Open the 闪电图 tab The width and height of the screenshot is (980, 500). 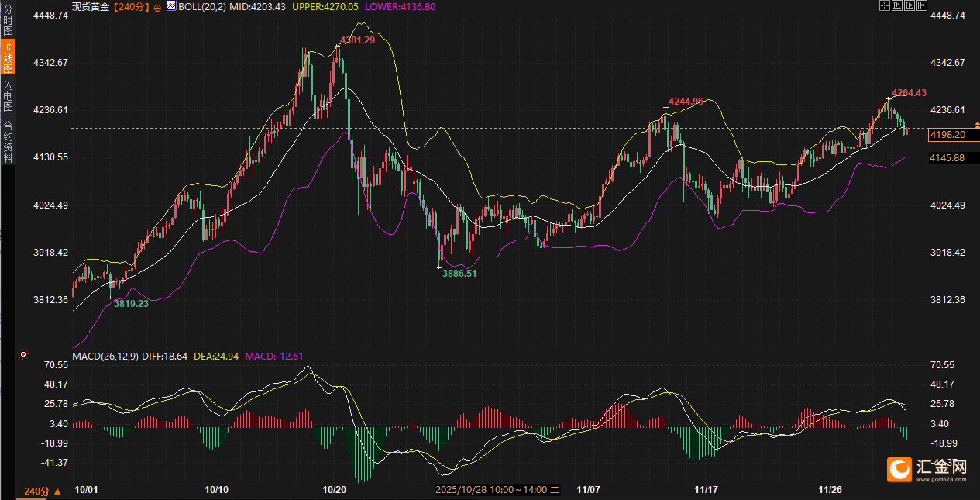click(8, 96)
